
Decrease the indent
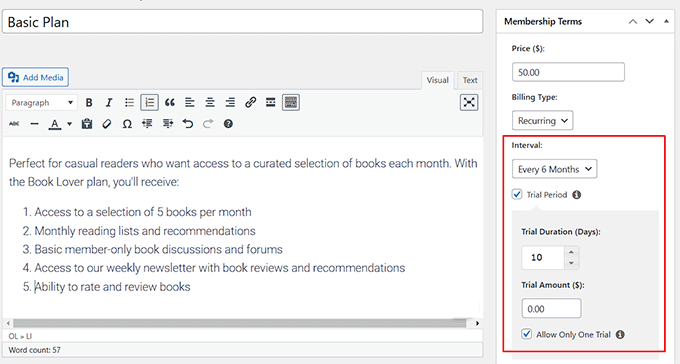[x=147, y=124]
